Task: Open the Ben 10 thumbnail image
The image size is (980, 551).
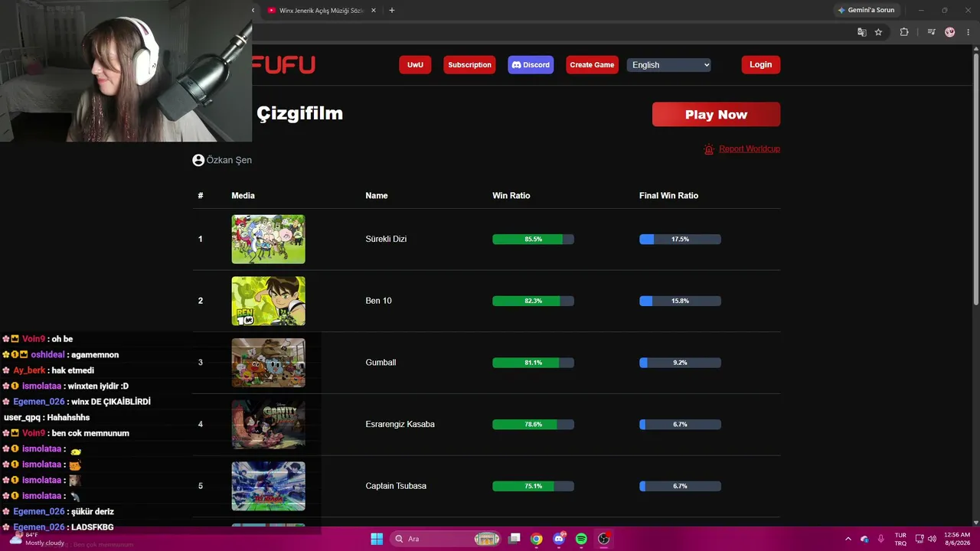Action: (268, 301)
